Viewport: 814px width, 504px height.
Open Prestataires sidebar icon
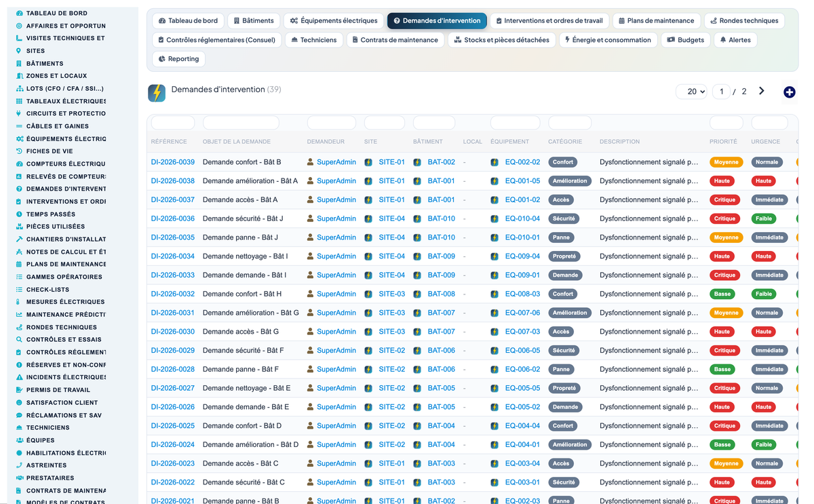[x=19, y=478]
